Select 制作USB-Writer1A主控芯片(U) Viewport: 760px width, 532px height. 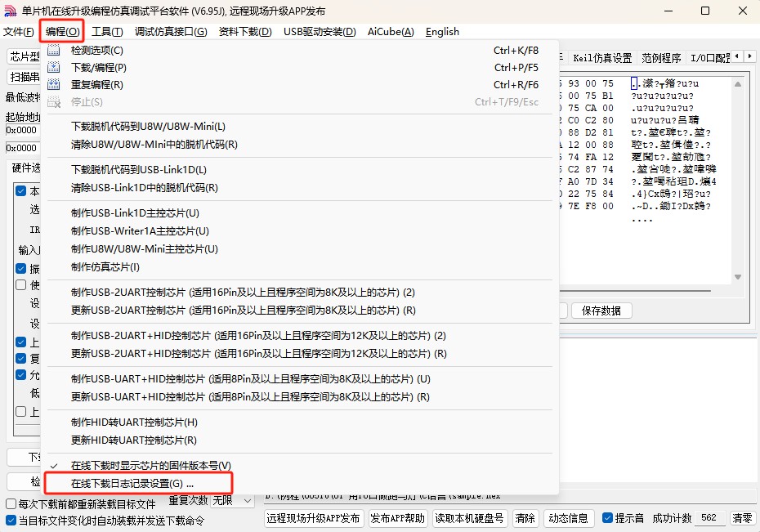(300, 231)
